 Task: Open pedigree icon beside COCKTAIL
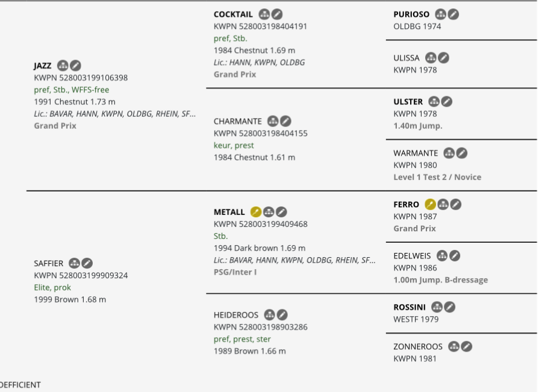point(264,14)
